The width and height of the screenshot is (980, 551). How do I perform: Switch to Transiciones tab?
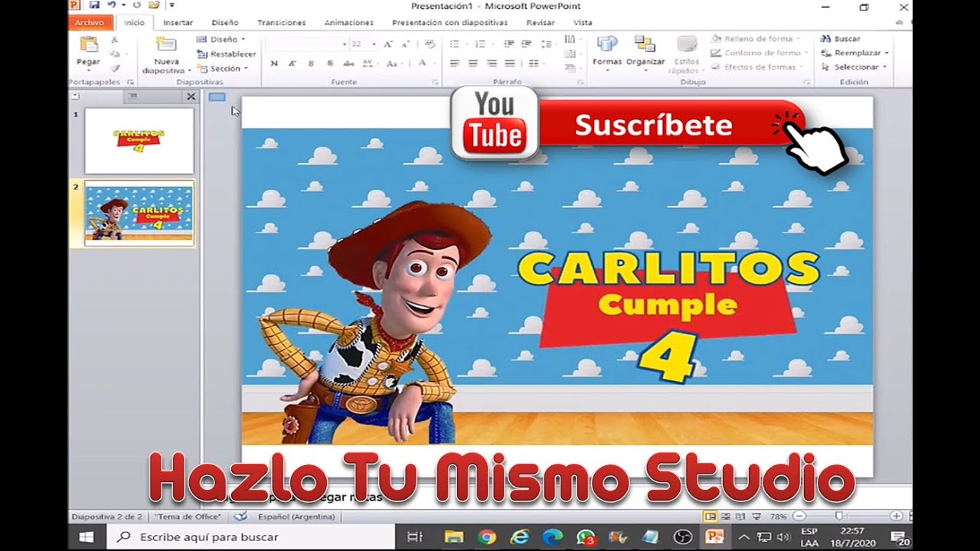pyautogui.click(x=281, y=23)
